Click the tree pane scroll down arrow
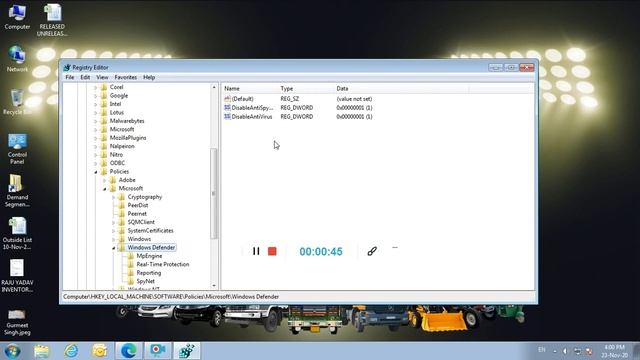Image resolution: width=640 pixels, height=360 pixels. (x=214, y=286)
